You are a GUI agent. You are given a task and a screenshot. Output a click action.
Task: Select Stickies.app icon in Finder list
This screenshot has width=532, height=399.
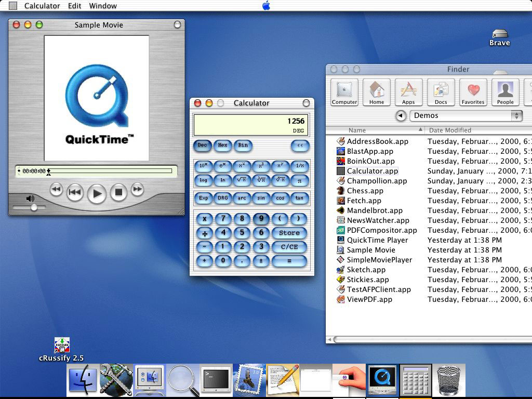coord(341,279)
